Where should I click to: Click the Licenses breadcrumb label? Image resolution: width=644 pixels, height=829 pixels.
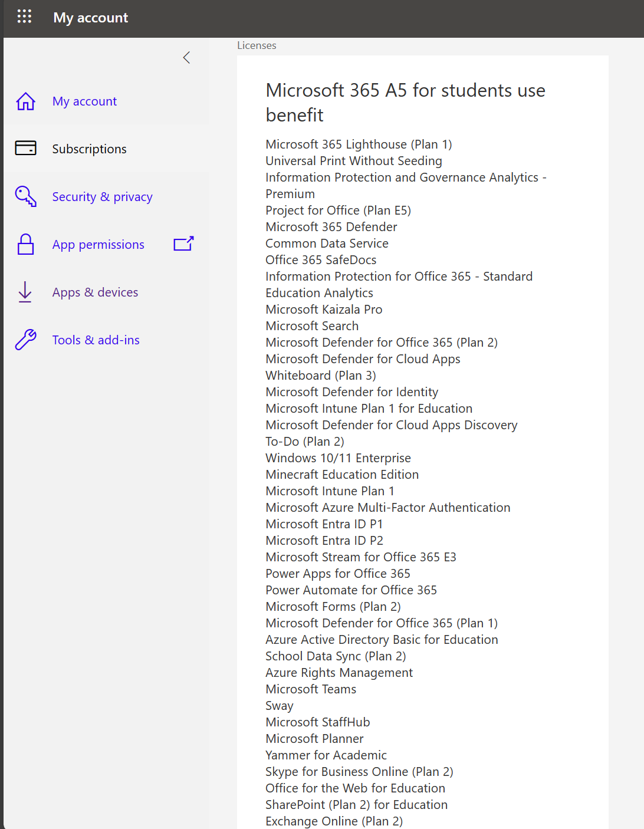coord(257,45)
